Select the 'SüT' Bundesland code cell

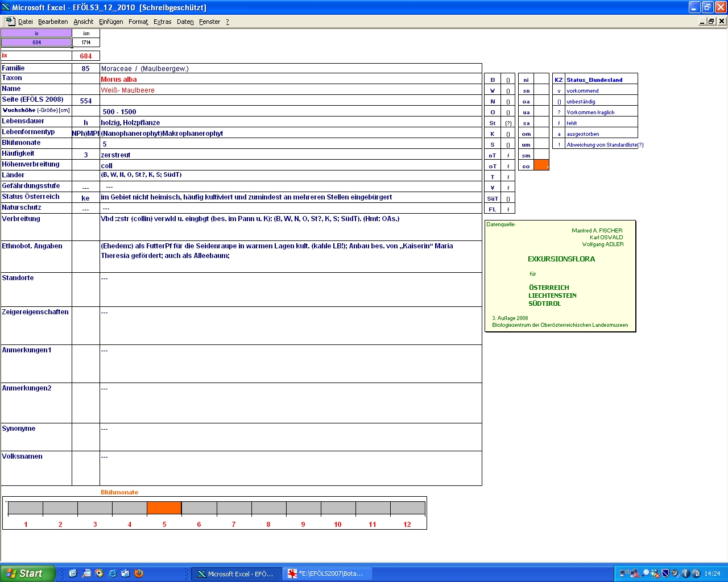[493, 198]
